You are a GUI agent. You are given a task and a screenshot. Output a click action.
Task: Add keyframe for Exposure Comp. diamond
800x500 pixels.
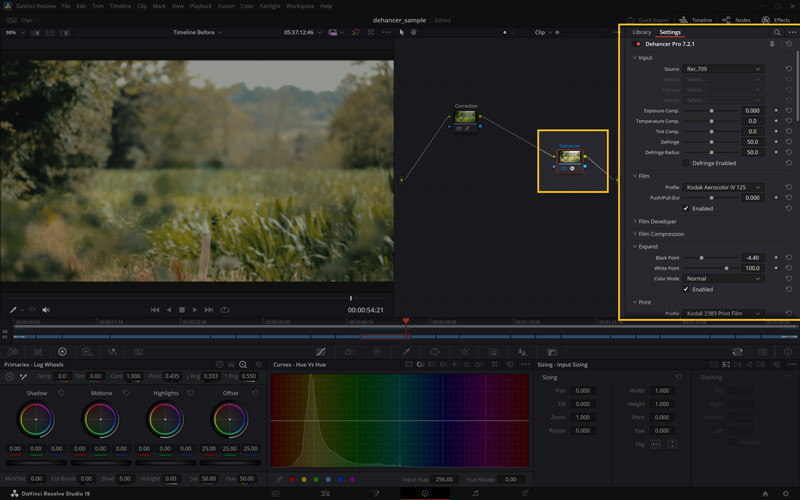click(777, 111)
